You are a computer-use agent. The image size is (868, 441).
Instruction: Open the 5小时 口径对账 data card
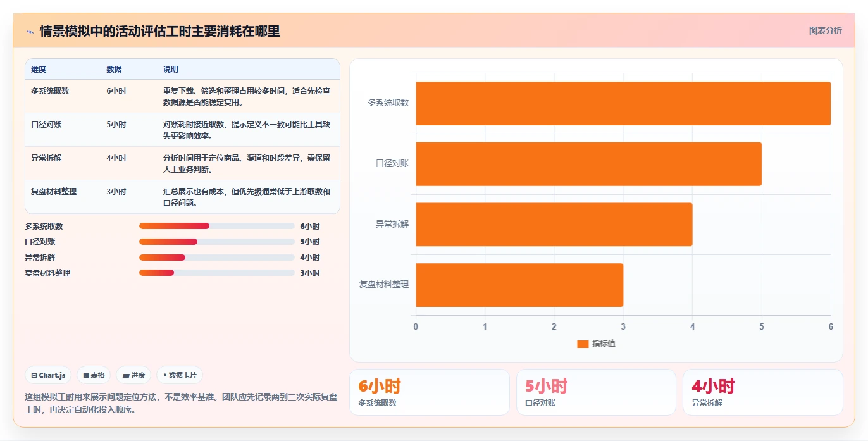click(x=596, y=392)
